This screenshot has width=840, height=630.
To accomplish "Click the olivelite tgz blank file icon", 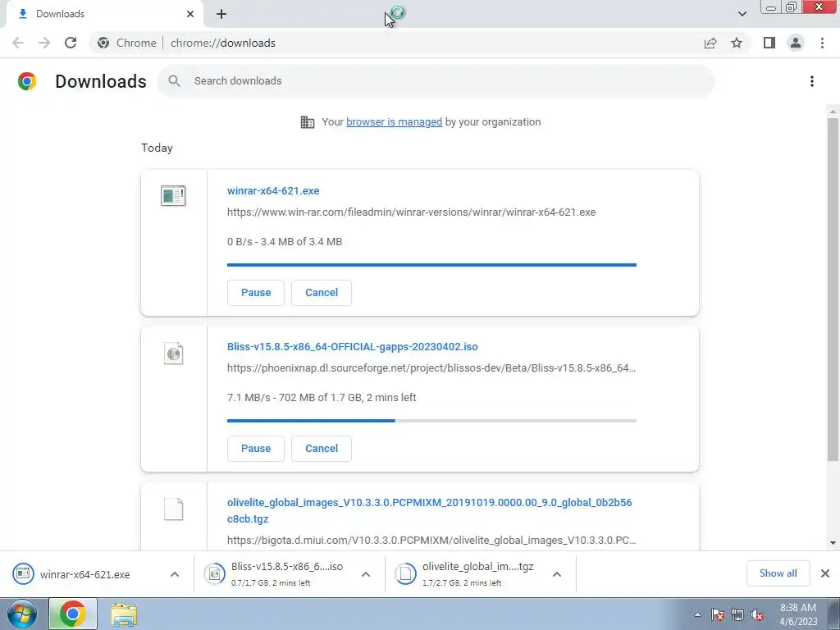I will pyautogui.click(x=173, y=509).
